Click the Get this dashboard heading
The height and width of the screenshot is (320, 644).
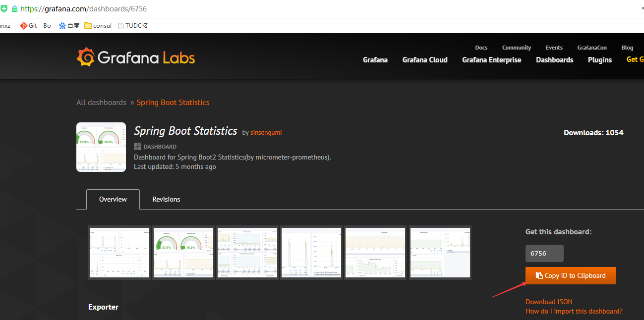[x=559, y=232]
